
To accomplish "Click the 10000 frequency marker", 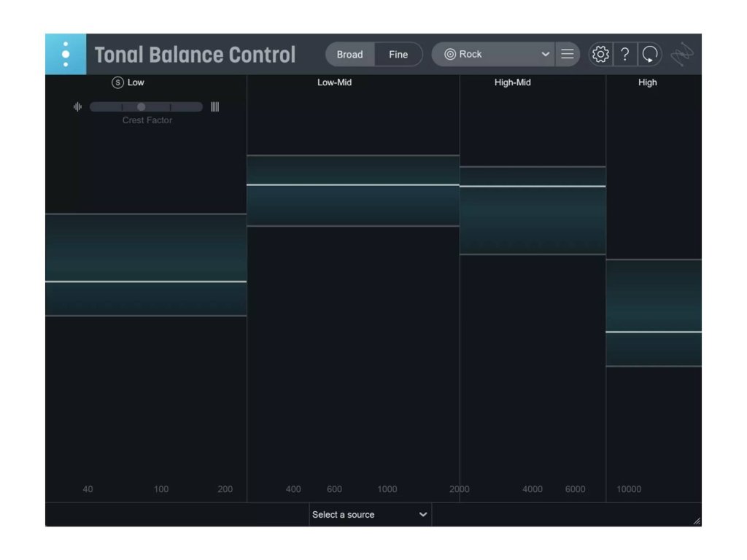I will click(629, 489).
